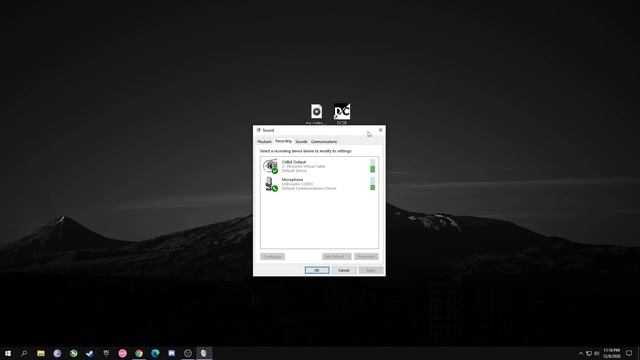The height and width of the screenshot is (360, 640).
Task: Click the CABLE Output level meter
Action: tap(373, 166)
